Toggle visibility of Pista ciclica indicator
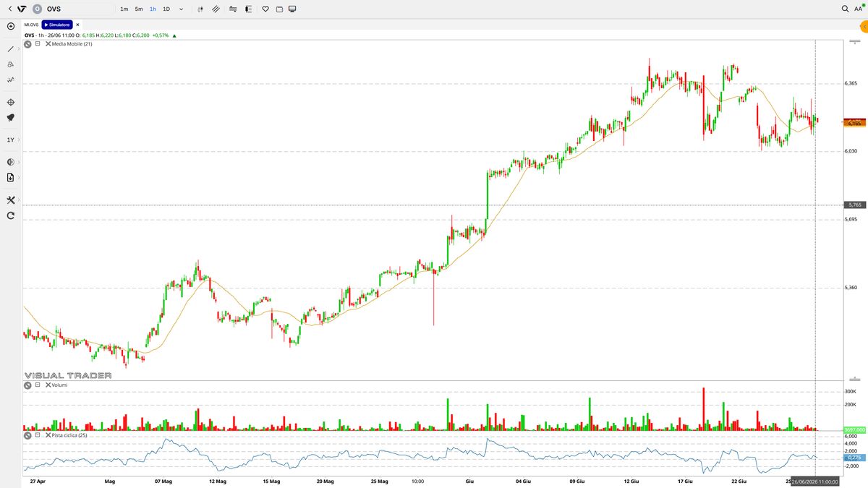868x488 pixels. pyautogui.click(x=27, y=435)
